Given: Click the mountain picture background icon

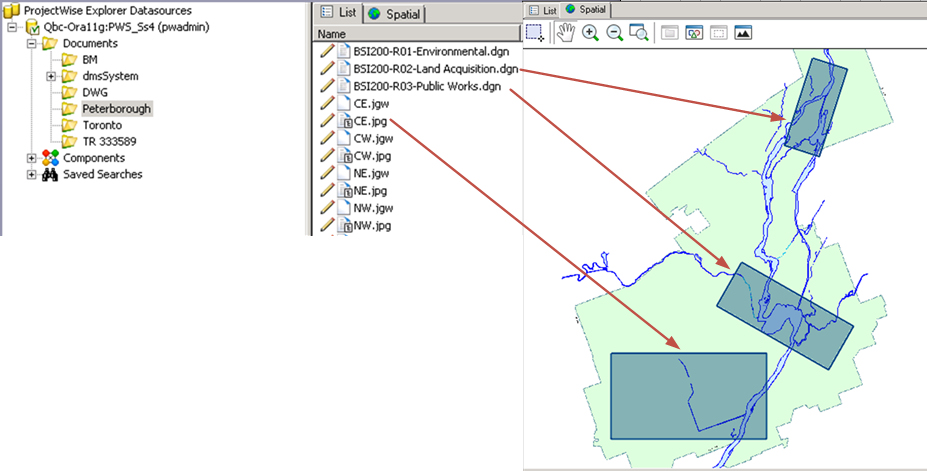Looking at the screenshot, I should tap(743, 33).
